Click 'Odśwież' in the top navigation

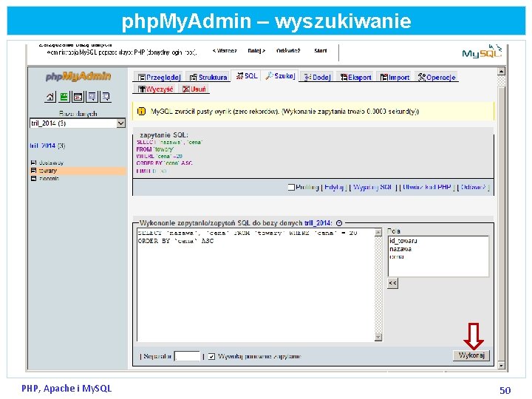pos(288,51)
